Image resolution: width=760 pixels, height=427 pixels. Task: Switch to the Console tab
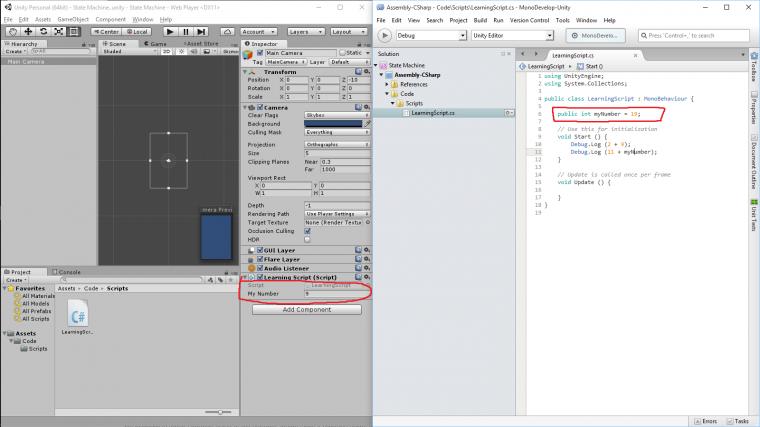(x=66, y=272)
